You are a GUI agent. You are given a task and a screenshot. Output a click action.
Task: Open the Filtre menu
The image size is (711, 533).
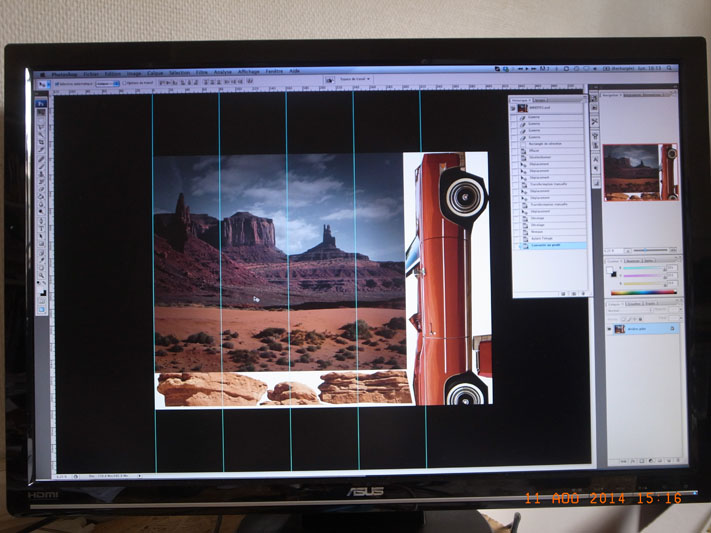click(201, 73)
